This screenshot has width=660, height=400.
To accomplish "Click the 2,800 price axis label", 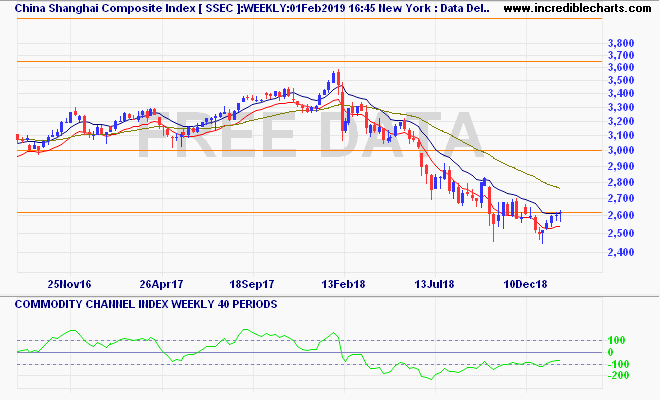I will [621, 183].
